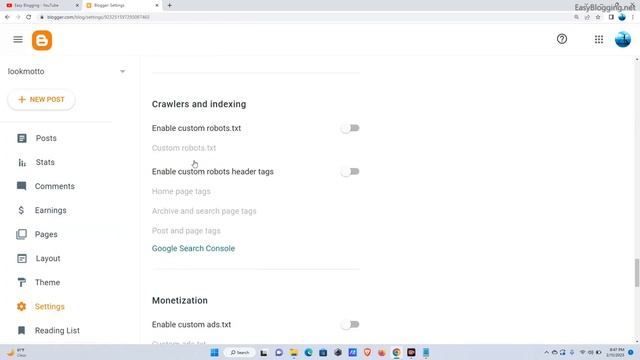
Task: Click the Chrome icon on the taskbar
Action: click(396, 353)
